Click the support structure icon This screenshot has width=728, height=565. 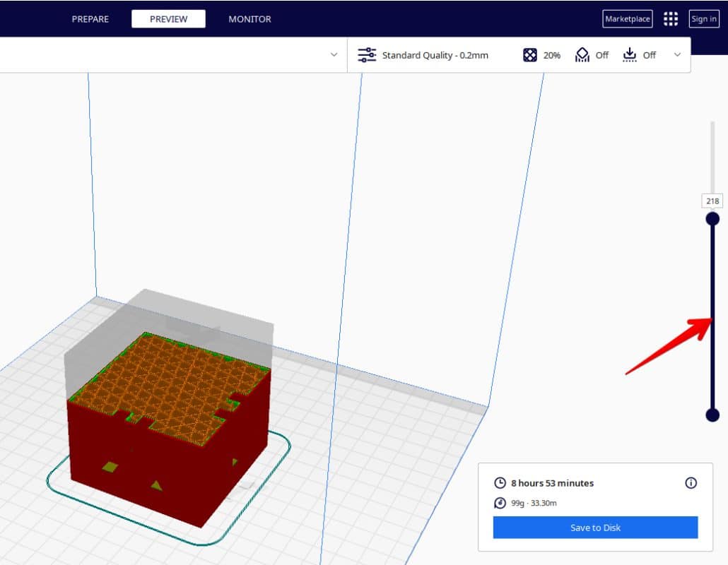coord(582,54)
